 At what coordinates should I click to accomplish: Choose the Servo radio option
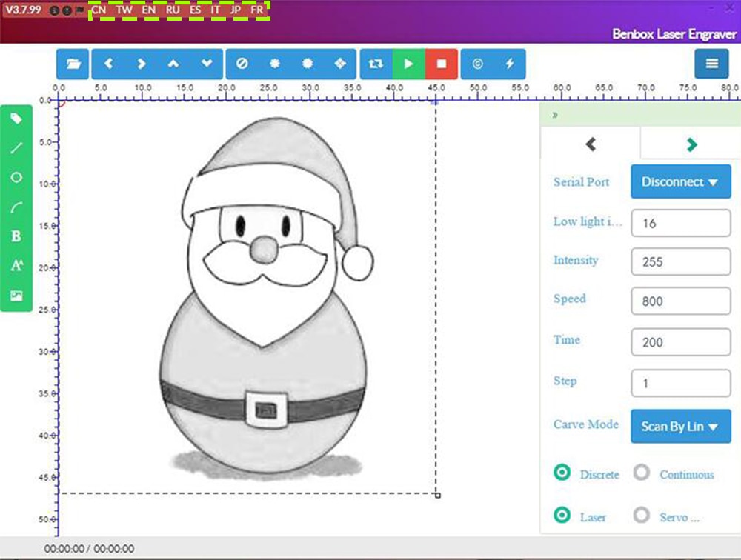coord(641,515)
